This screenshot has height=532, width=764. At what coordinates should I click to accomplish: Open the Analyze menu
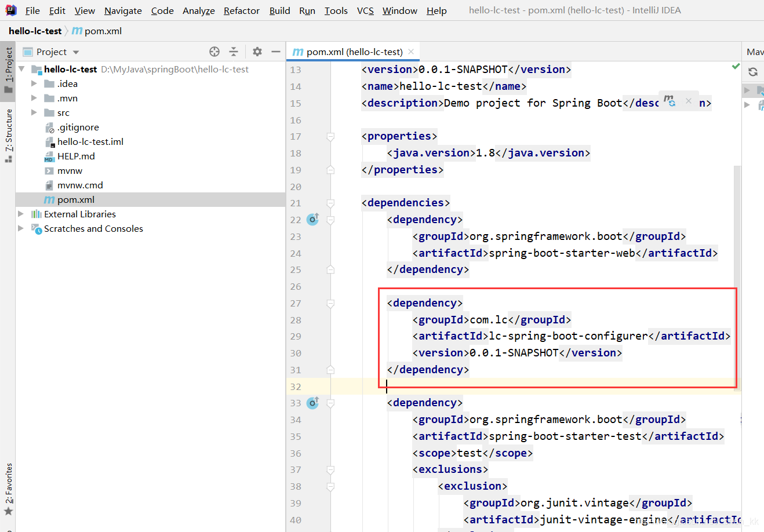198,10
